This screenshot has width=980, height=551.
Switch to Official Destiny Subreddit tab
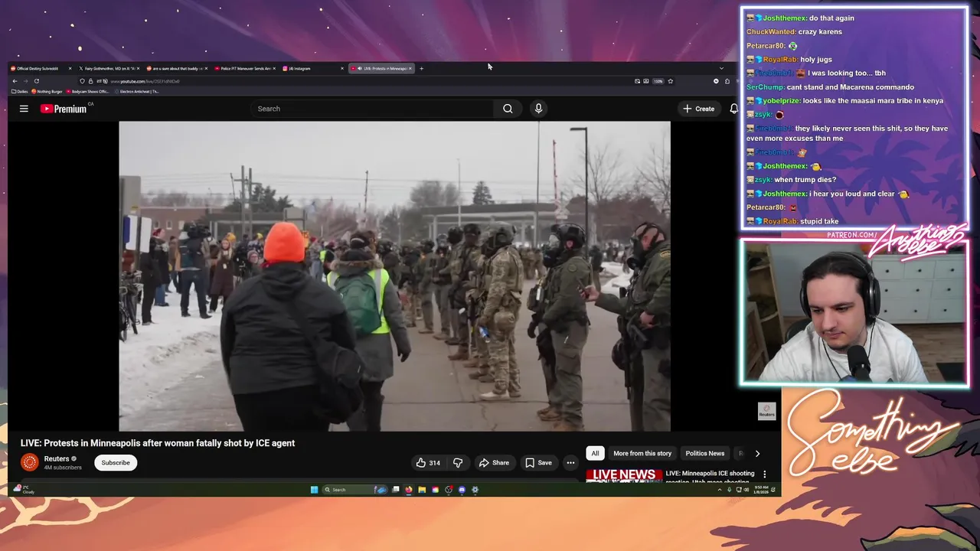39,68
